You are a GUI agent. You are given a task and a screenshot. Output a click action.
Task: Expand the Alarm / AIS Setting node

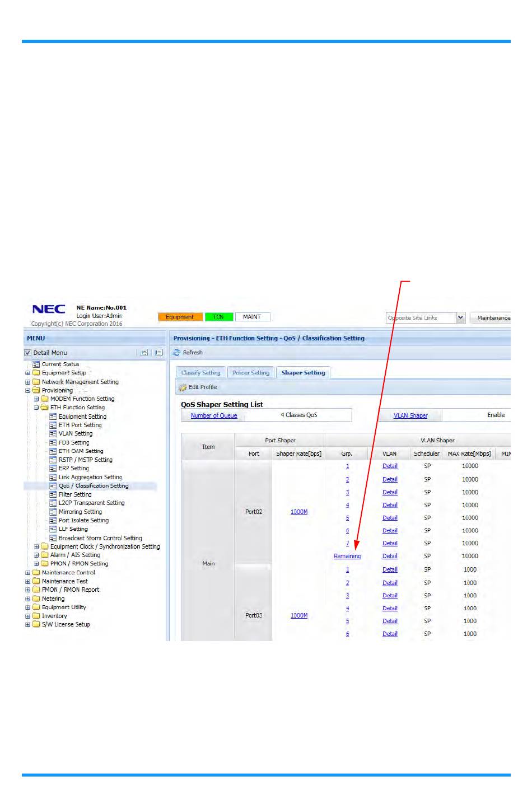(36, 555)
